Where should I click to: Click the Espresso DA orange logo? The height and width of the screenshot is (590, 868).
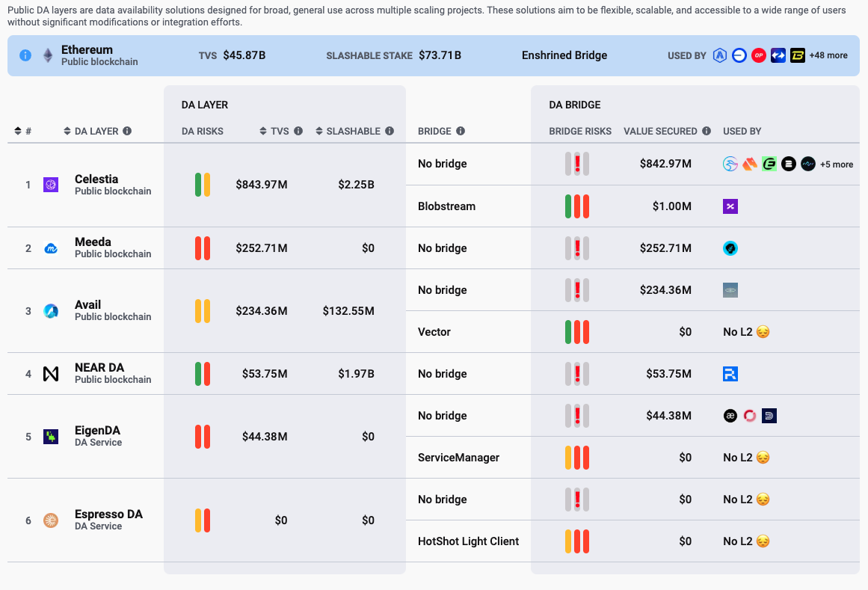click(51, 520)
